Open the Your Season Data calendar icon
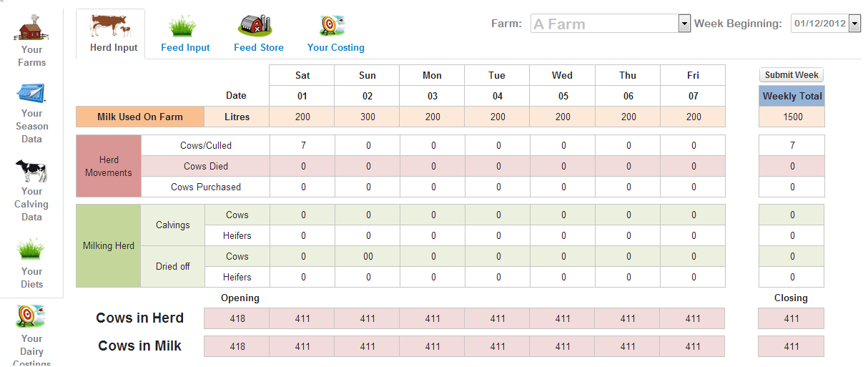The image size is (868, 367). coord(31,94)
